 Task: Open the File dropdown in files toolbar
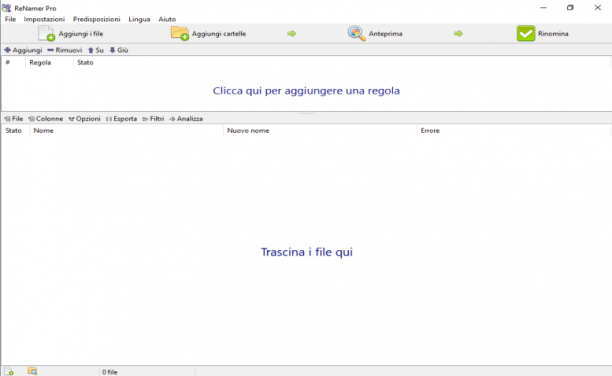14,119
